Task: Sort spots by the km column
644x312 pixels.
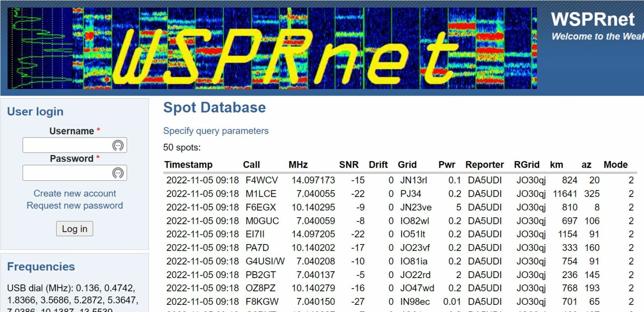Action: tap(557, 164)
